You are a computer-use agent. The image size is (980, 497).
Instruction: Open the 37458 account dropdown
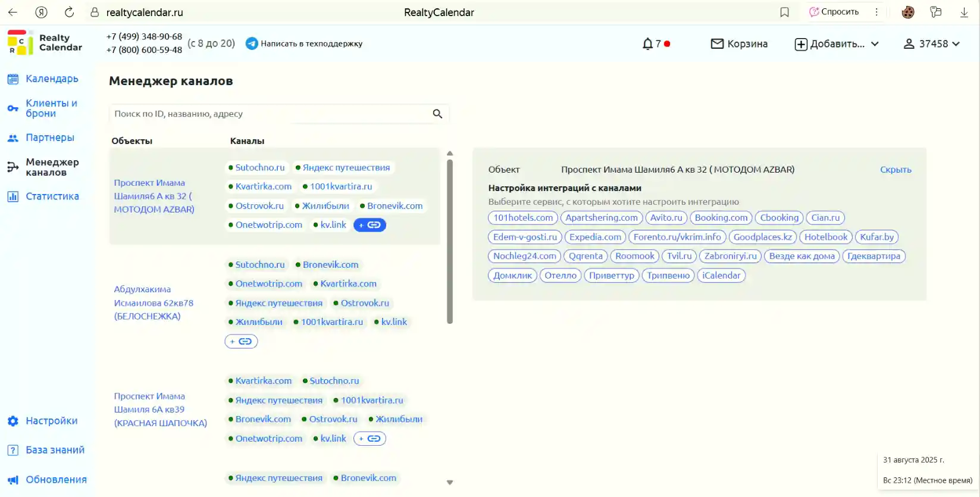(932, 43)
